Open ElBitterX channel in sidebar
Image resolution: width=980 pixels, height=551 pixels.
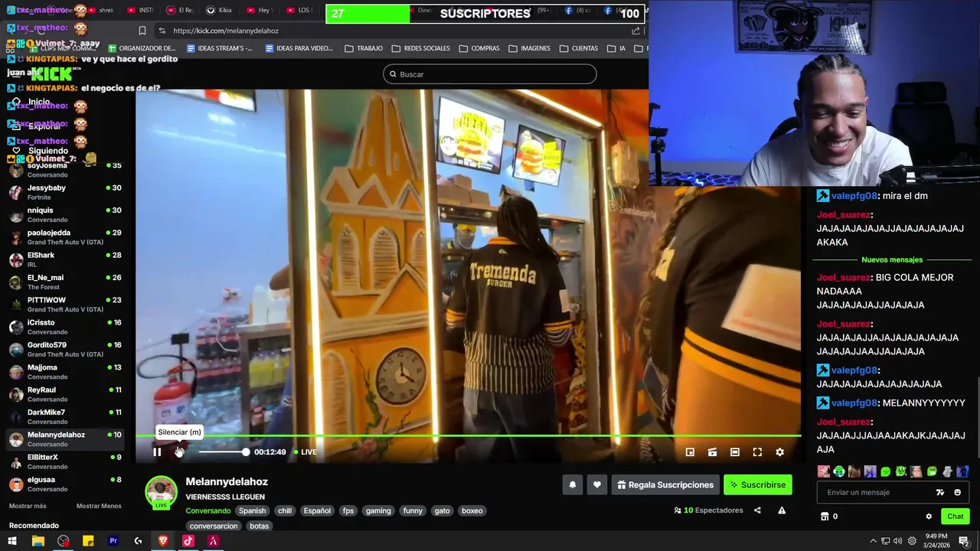click(65, 461)
